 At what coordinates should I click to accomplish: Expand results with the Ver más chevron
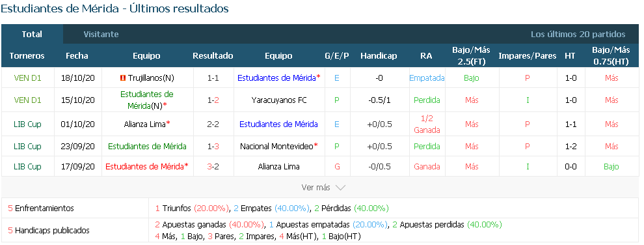[340, 188]
